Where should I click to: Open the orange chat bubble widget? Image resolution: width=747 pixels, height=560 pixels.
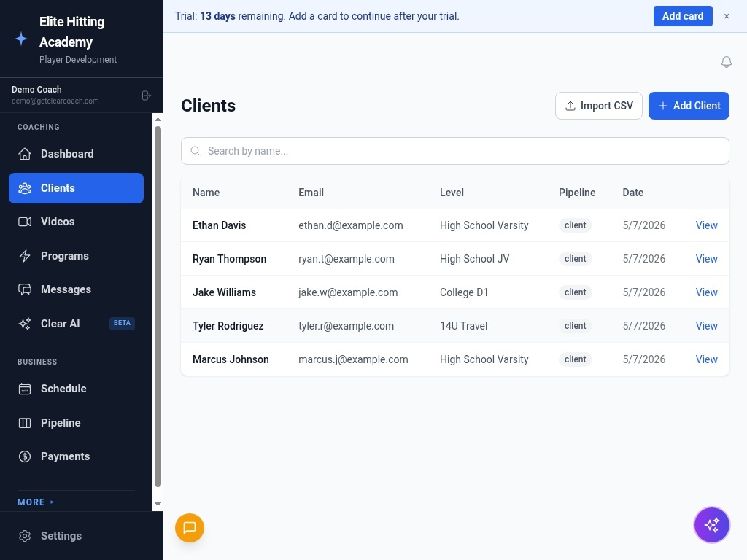190,528
